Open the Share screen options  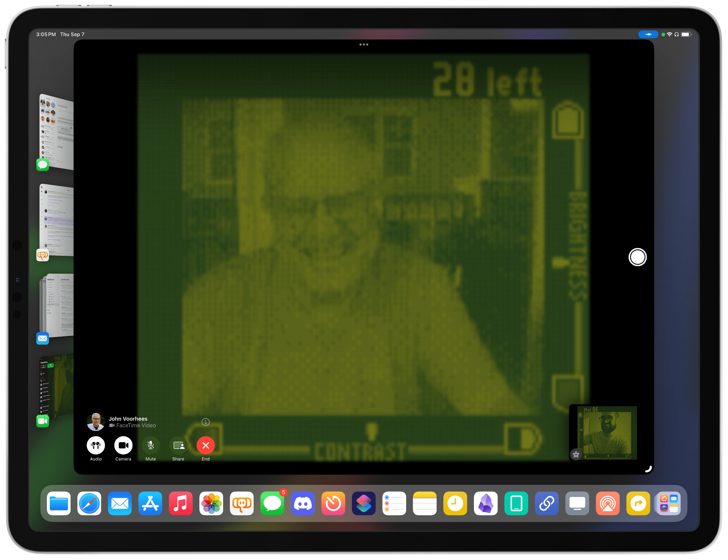coord(178,445)
